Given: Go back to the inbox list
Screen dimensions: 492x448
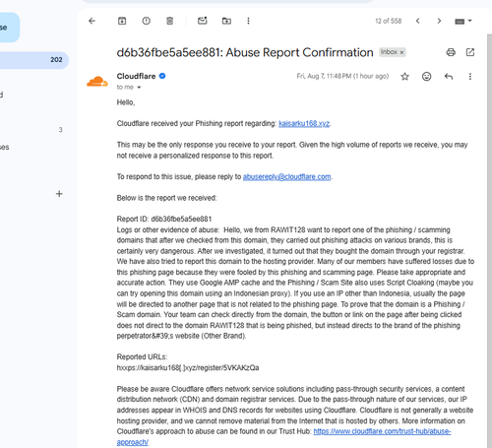Looking at the screenshot, I should [x=92, y=21].
